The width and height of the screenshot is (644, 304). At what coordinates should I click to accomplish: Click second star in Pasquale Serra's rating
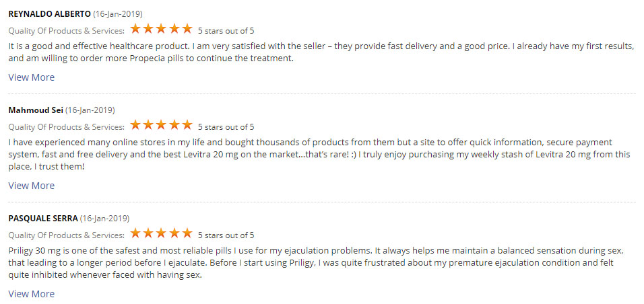(148, 234)
